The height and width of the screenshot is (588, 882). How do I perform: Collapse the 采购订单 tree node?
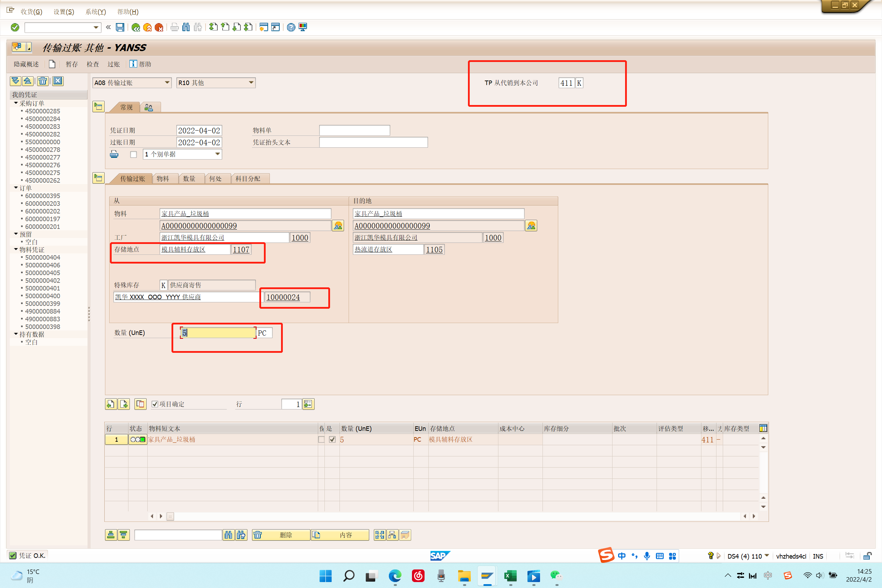16,103
